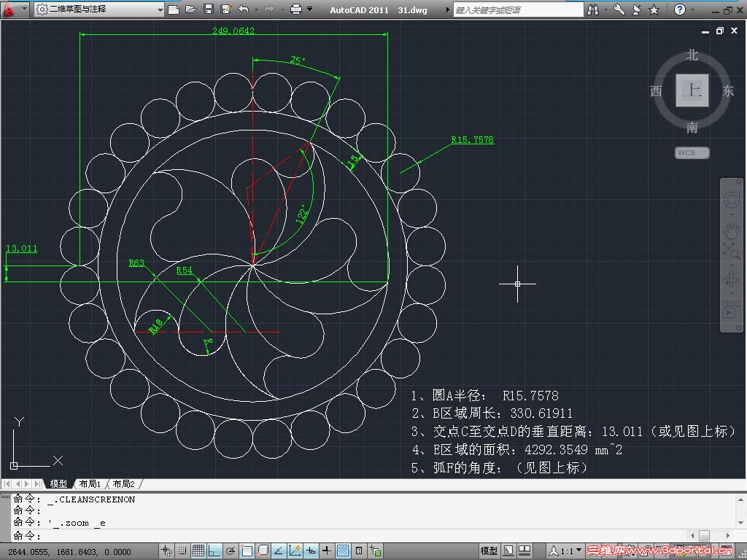Open the 二维草图与注释 workspace dropdown
Screen dimensions: 747x560
coord(99,9)
